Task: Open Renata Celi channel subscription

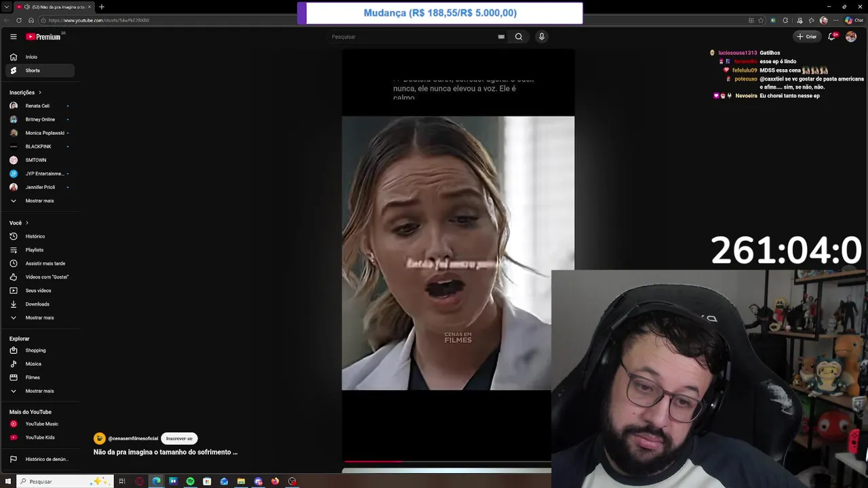Action: pyautogui.click(x=39, y=106)
